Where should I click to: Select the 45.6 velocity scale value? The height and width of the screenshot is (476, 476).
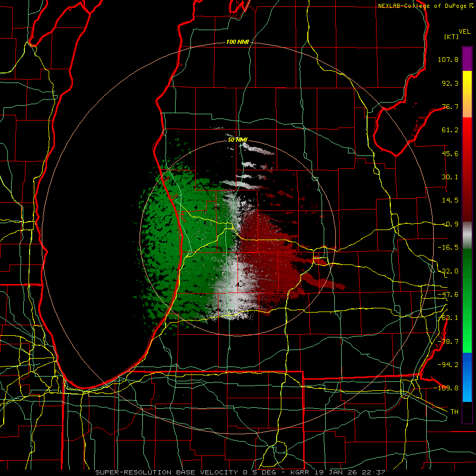pyautogui.click(x=450, y=153)
